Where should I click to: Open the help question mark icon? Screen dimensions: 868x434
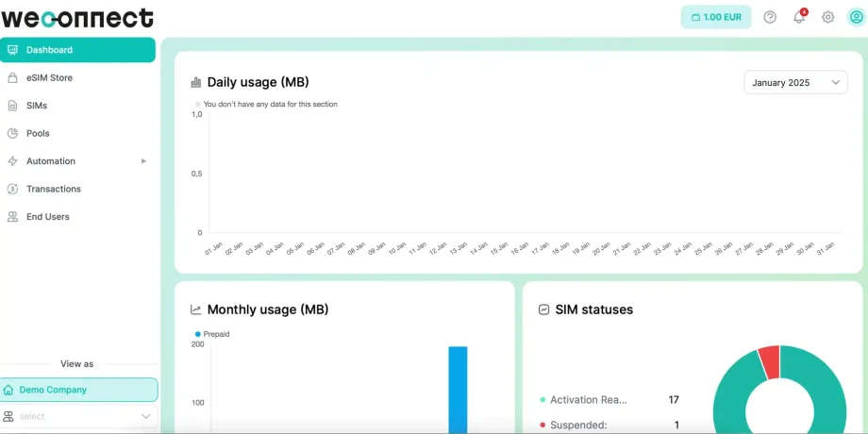770,17
